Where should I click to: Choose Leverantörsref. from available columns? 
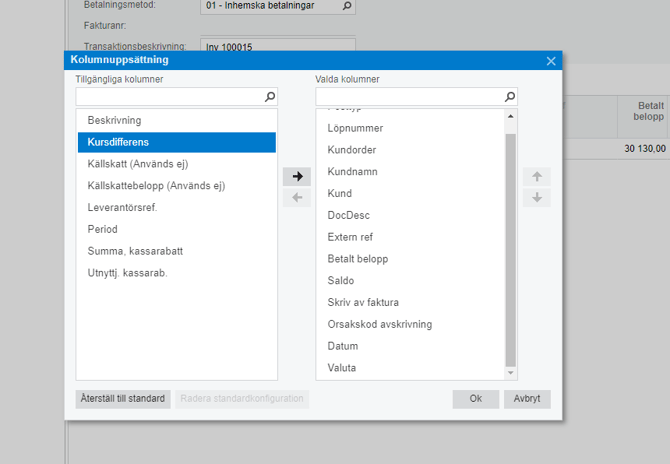pyautogui.click(x=122, y=207)
